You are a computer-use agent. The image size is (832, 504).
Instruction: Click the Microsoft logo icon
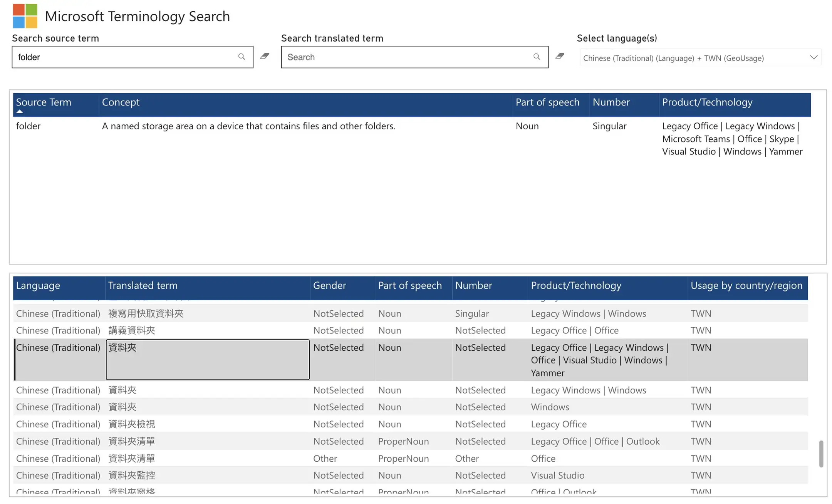click(25, 16)
